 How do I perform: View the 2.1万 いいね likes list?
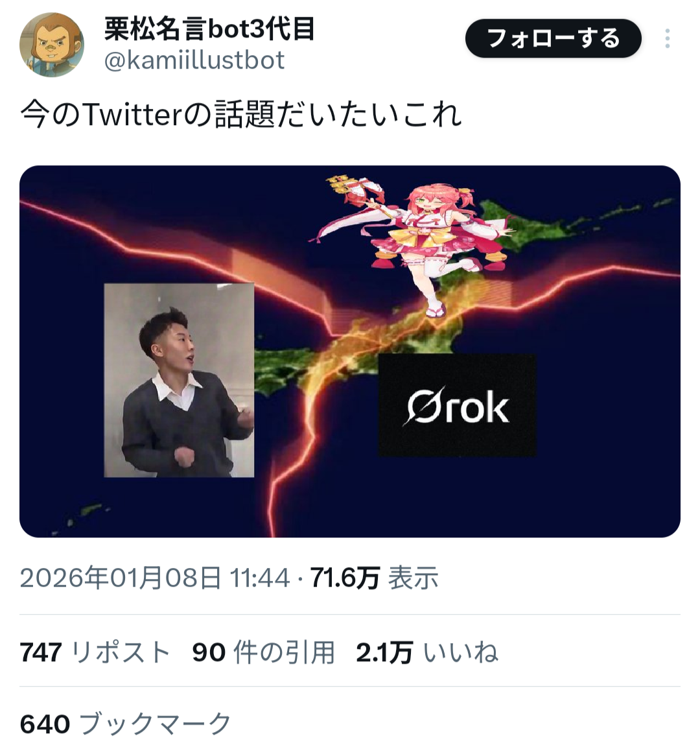coord(427,652)
